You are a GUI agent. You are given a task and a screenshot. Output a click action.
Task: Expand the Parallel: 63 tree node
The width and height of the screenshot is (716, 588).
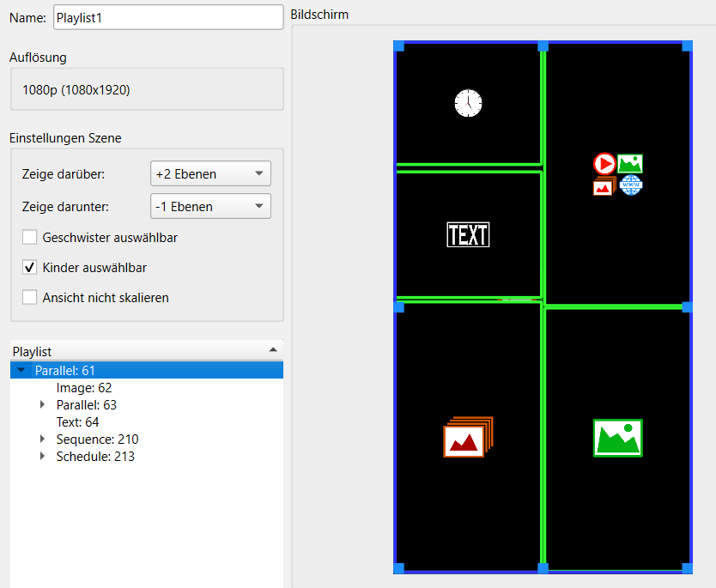(43, 405)
